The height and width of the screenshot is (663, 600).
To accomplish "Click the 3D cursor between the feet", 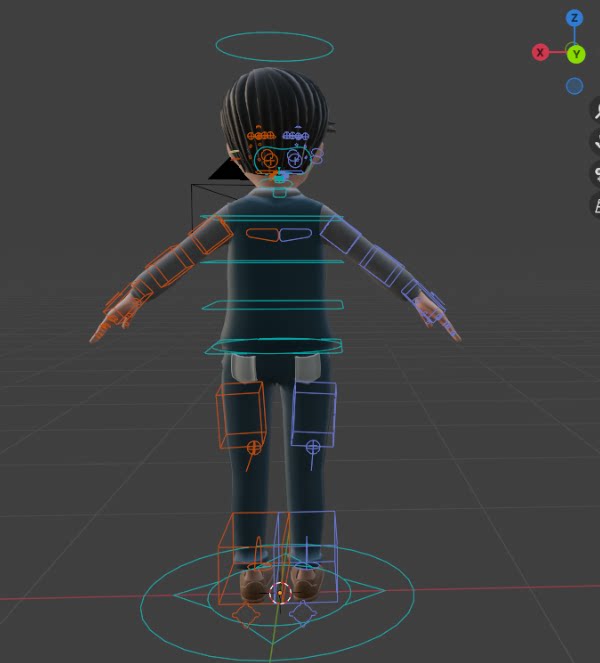I will [280, 593].
